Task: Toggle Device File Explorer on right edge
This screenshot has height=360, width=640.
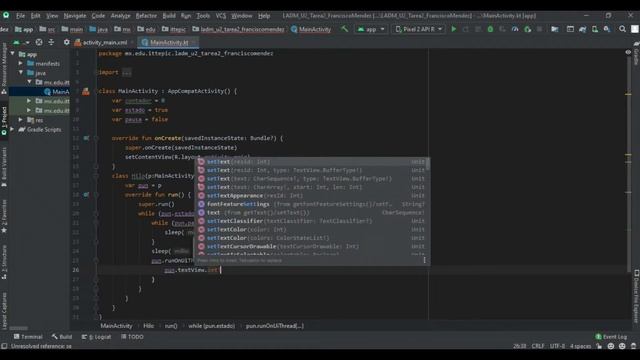Action: click(636, 297)
